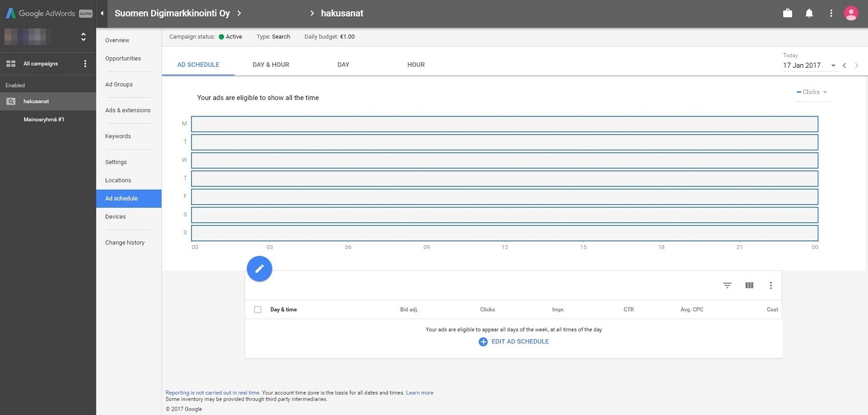The height and width of the screenshot is (415, 868).
Task: Switch to the DAY & HOUR tab
Action: click(x=271, y=65)
